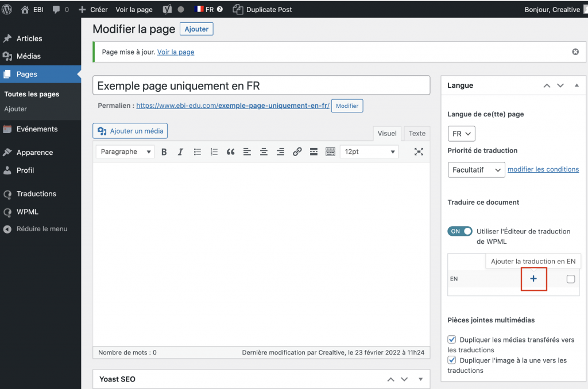Click Ajouter un média button

pyautogui.click(x=130, y=131)
